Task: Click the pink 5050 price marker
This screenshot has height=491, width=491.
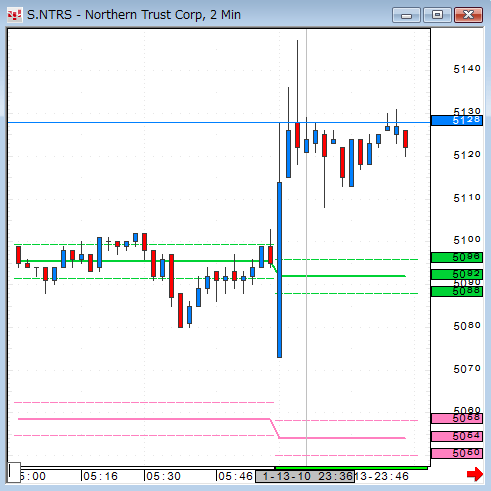Action: 457,453
